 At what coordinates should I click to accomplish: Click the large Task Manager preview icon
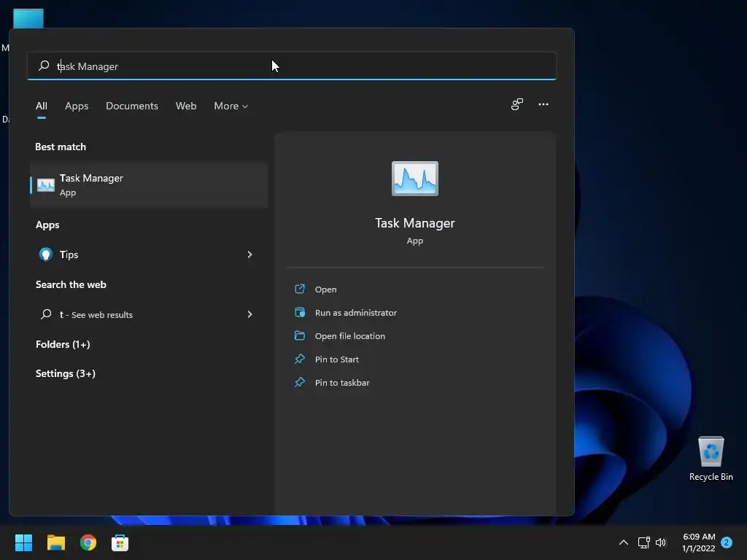414,179
